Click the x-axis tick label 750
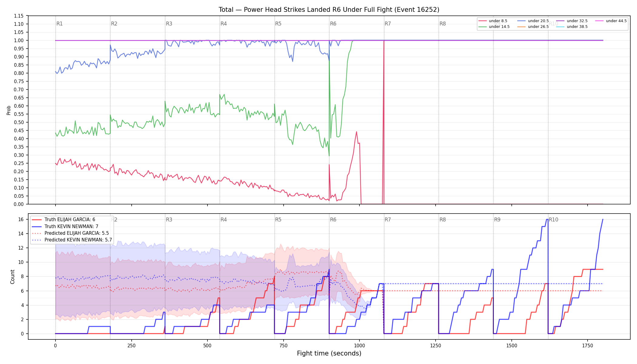The height and width of the screenshot is (364, 637). [x=284, y=345]
